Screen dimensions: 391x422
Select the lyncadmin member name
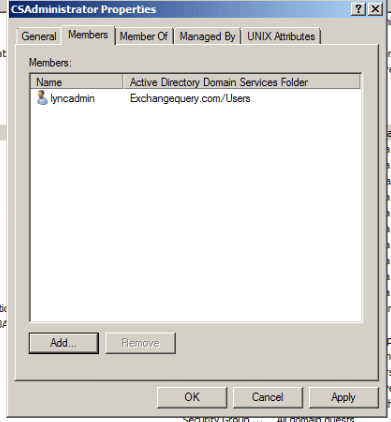72,98
